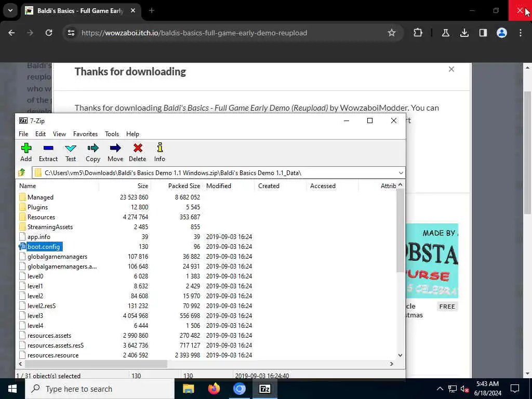The width and height of the screenshot is (532, 399).
Task: Open Chrome Labs flask icon
Action: point(445,33)
